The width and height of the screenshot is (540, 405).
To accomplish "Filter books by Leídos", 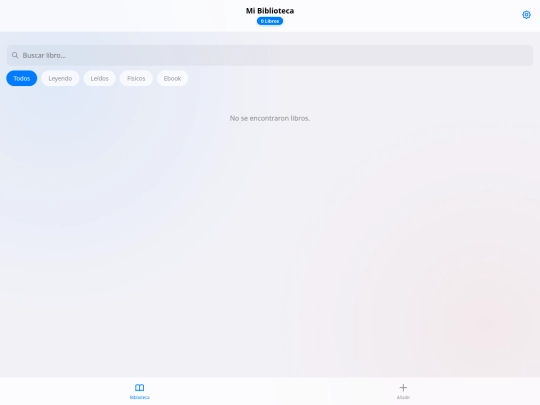I will (x=100, y=79).
